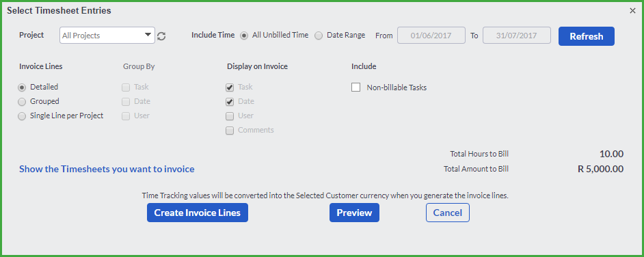Enable Comments display on invoice

230,131
